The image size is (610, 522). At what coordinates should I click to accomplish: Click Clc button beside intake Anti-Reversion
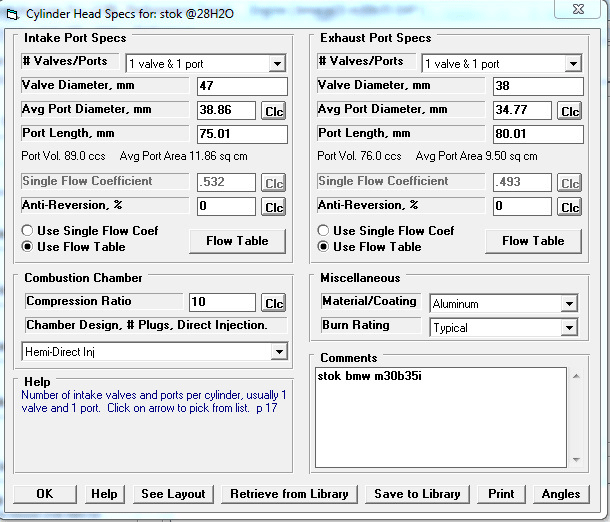(x=273, y=207)
